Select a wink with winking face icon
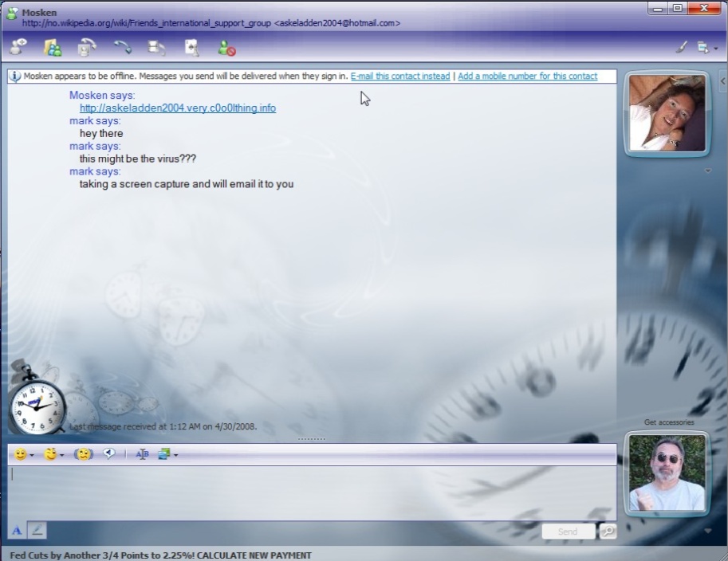The height and width of the screenshot is (561, 728). 50,454
